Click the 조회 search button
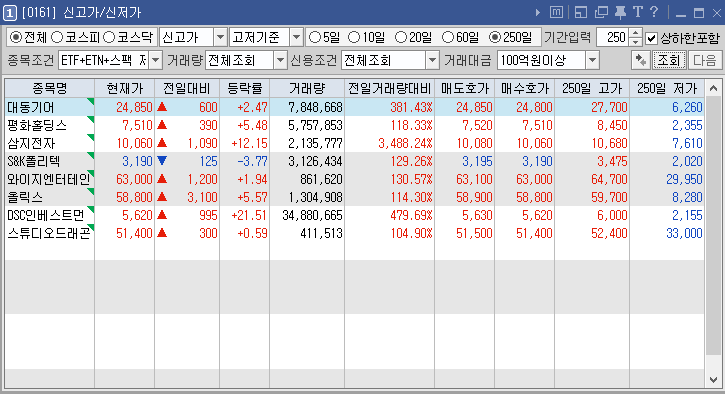The height and width of the screenshot is (394, 725). coord(669,60)
